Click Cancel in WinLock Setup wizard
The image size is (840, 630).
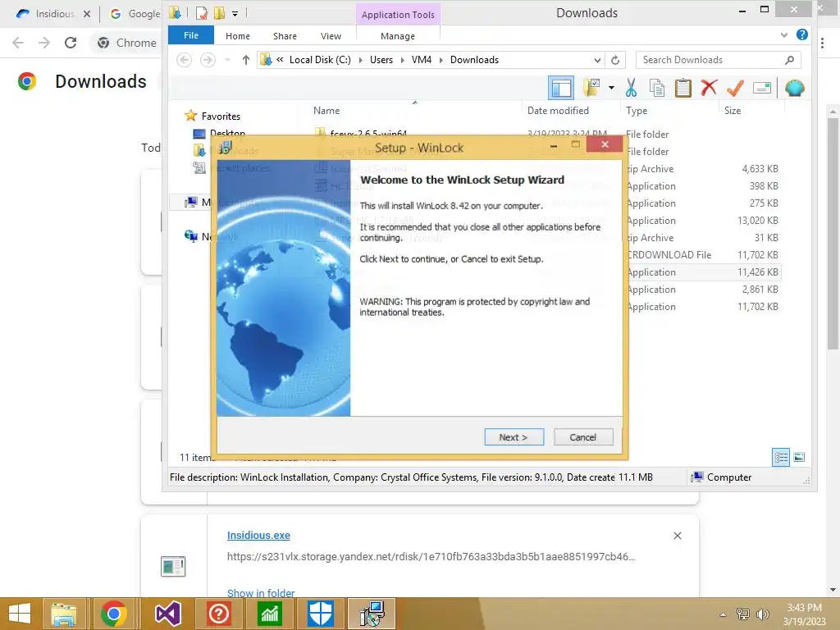click(x=583, y=437)
